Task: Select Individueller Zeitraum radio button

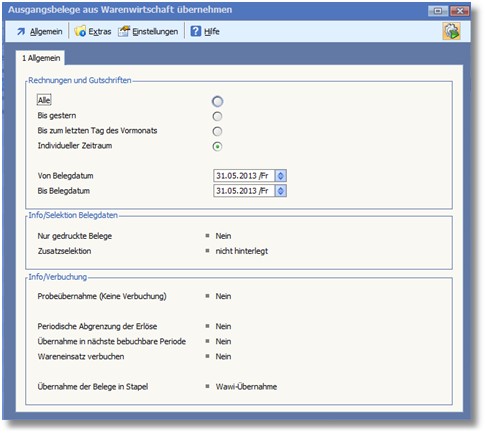Action: tap(217, 146)
